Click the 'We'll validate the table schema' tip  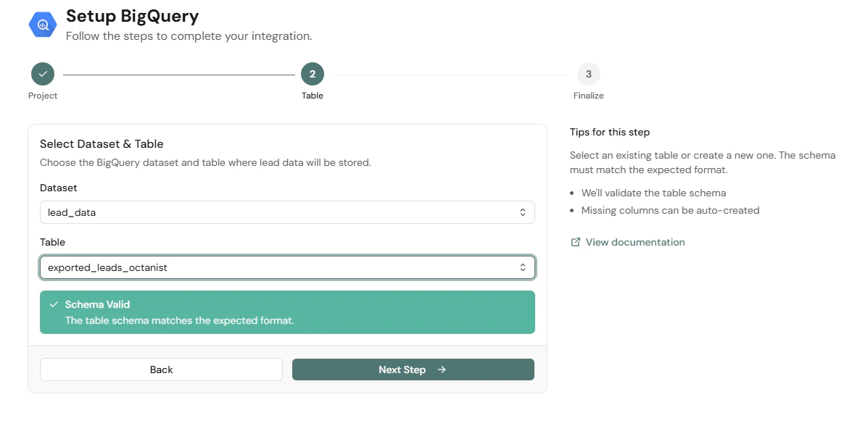pos(653,193)
